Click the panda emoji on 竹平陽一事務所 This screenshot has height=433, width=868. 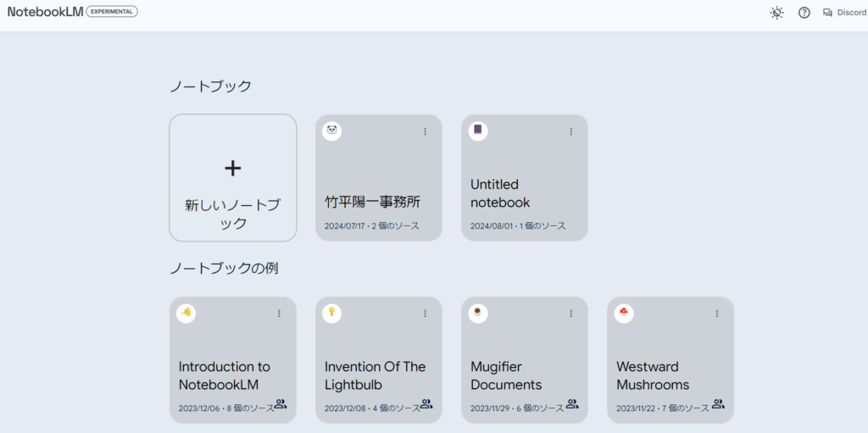pos(332,130)
